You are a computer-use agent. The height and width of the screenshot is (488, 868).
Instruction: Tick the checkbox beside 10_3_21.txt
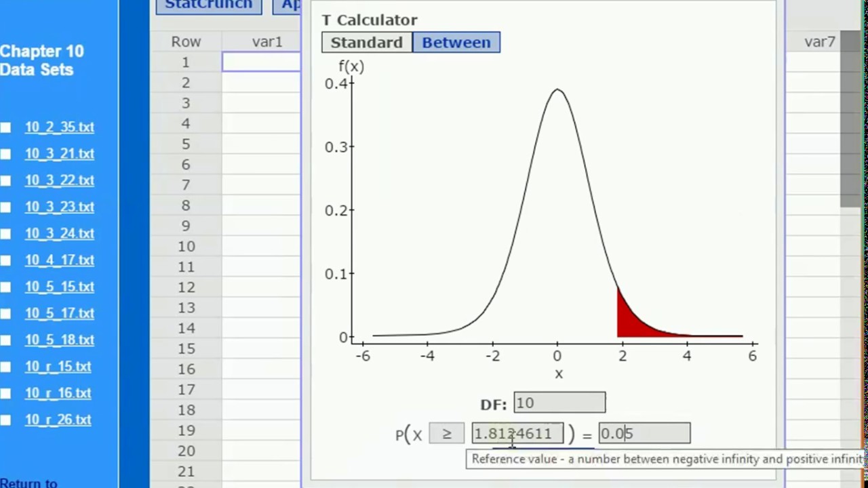pos(5,154)
